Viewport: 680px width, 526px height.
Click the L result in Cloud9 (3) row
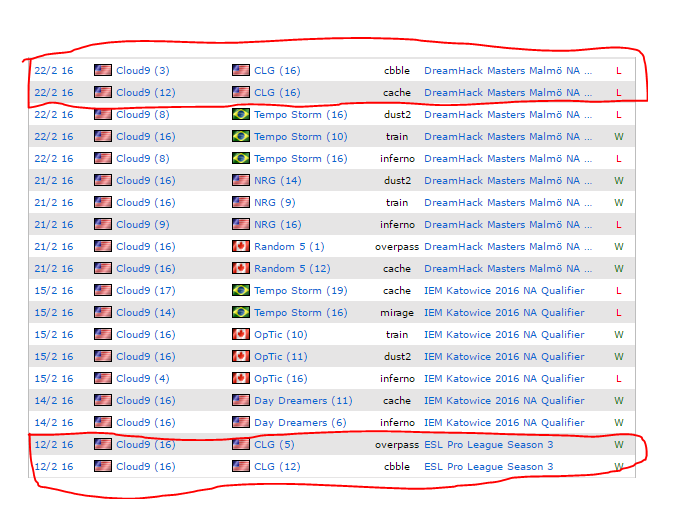click(x=619, y=71)
